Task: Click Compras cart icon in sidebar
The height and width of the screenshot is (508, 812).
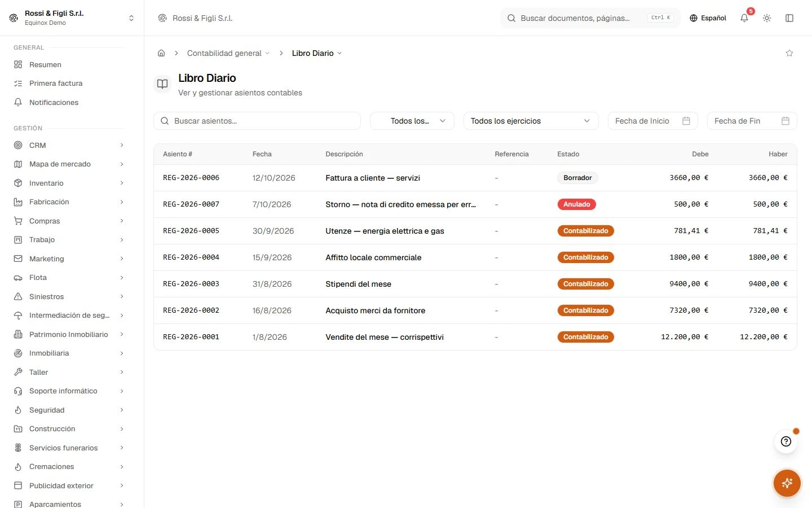Action: (x=18, y=221)
